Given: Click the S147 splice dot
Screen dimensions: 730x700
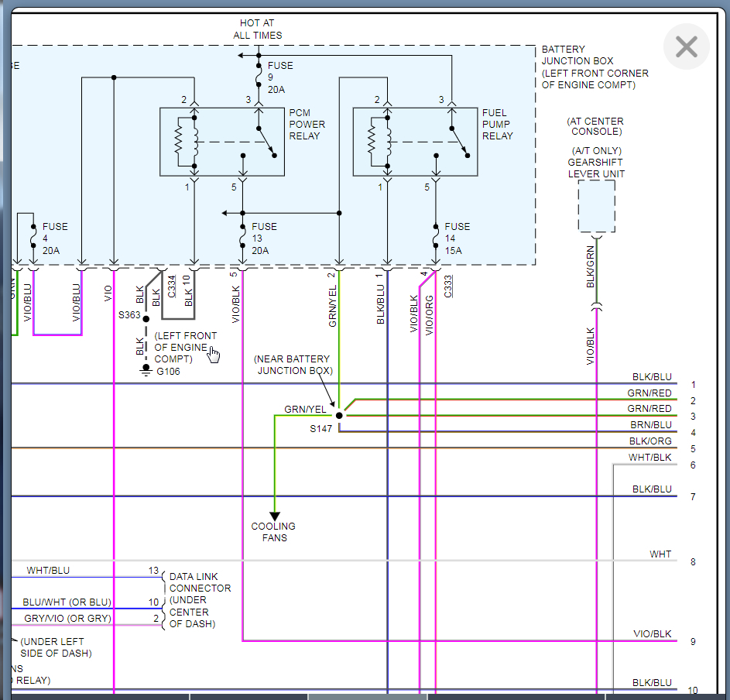Looking at the screenshot, I should tap(339, 416).
